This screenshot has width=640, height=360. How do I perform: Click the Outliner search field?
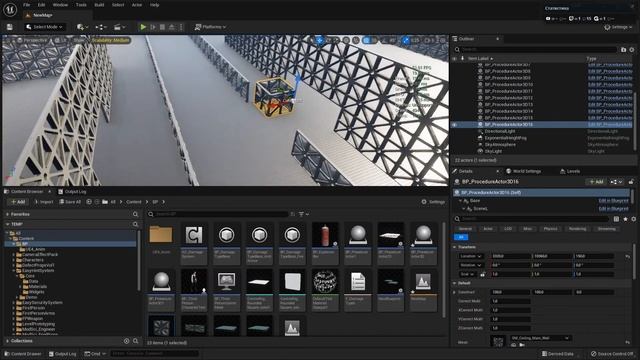(539, 49)
